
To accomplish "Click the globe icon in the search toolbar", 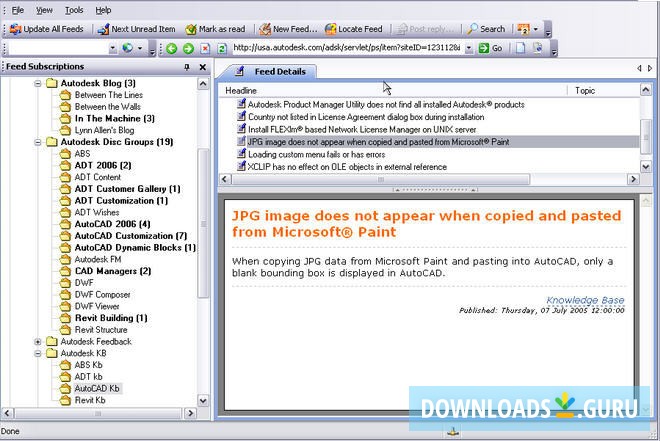I will click(128, 48).
